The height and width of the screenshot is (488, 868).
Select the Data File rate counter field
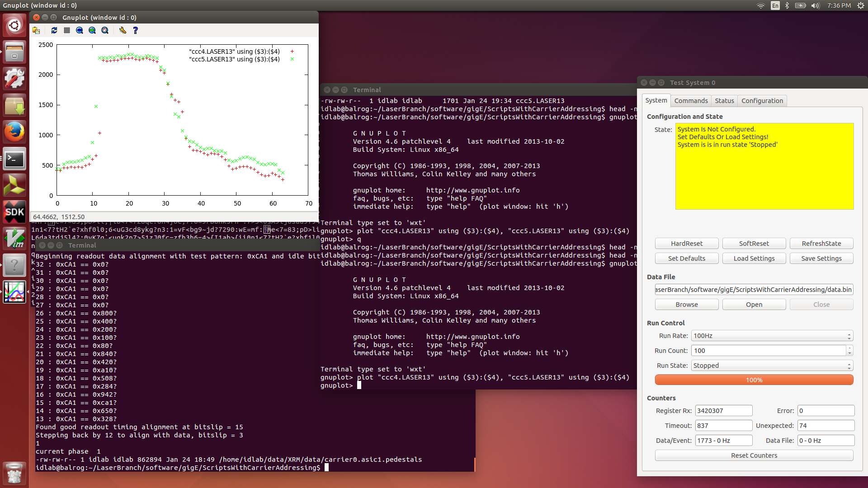826,441
